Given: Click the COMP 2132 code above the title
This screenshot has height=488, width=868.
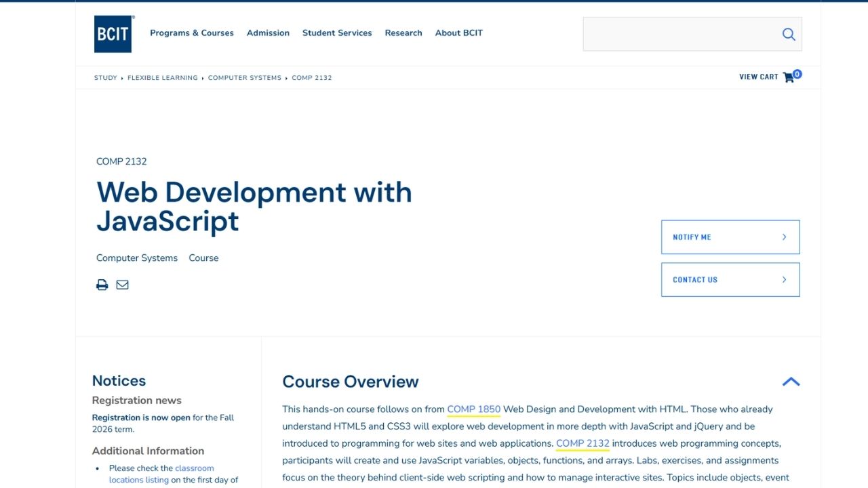Looking at the screenshot, I should (121, 161).
